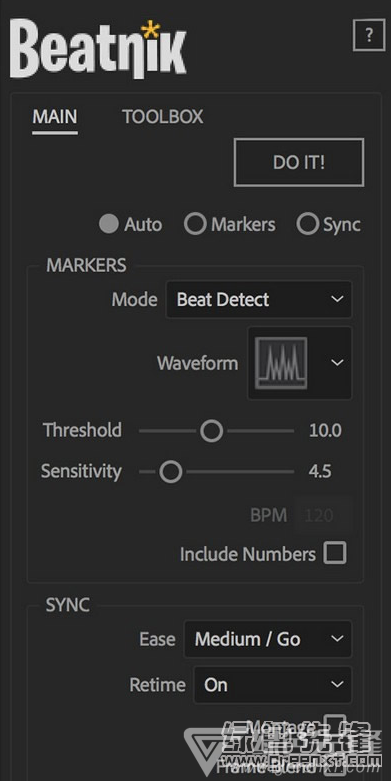Viewport: 391px width, 781px height.
Task: Expand the Waveform dropdown arrow
Action: click(337, 363)
